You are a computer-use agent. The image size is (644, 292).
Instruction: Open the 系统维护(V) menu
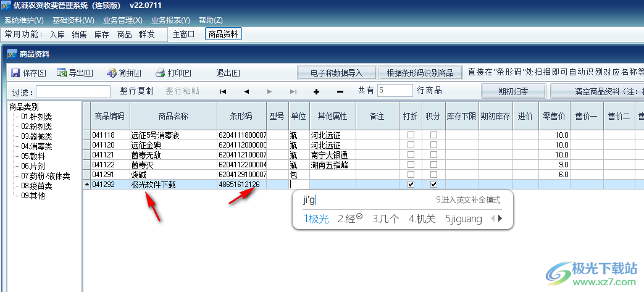tap(24, 20)
